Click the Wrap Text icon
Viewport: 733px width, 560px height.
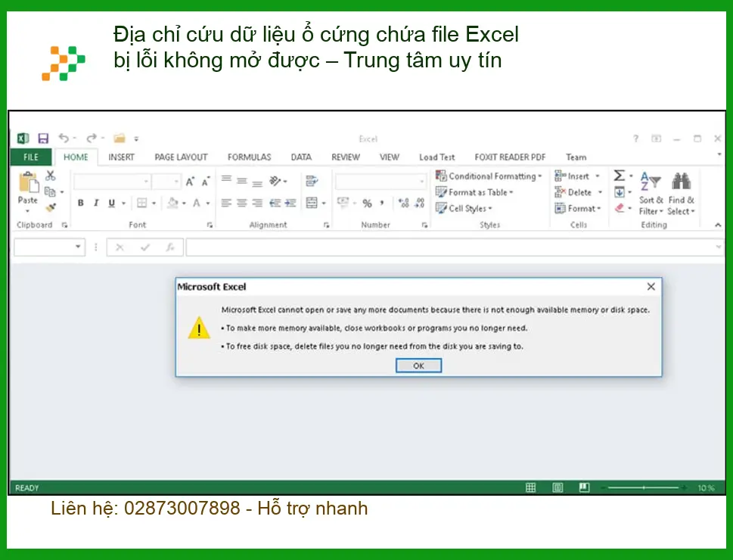tap(312, 181)
